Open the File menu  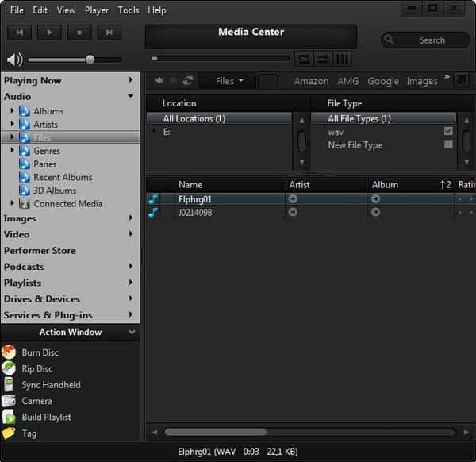(x=17, y=10)
